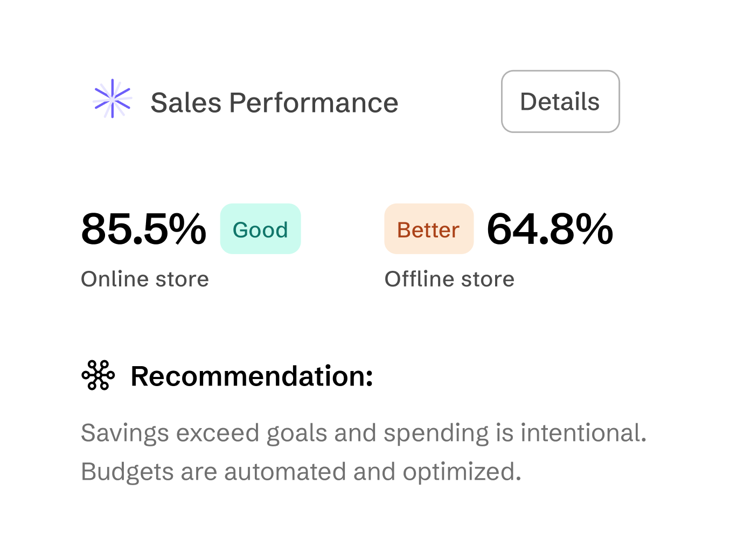Click the 64.8% offline store value
The height and width of the screenshot is (560, 744).
pos(550,229)
